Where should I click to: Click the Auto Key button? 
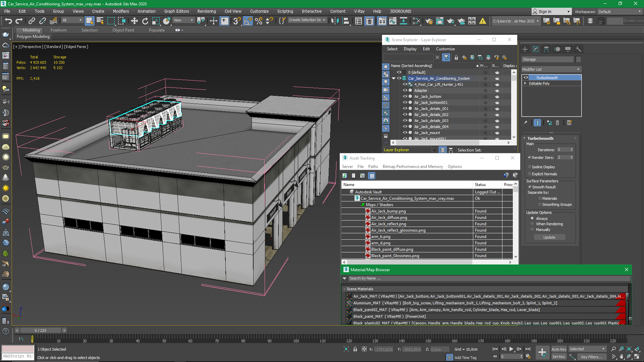(558, 349)
